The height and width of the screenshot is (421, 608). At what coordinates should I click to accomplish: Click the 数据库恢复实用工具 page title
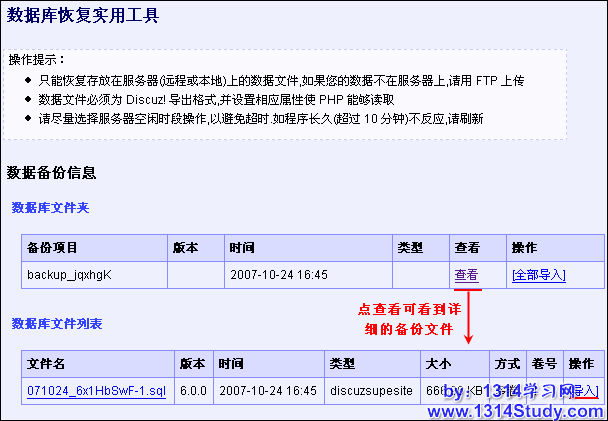(82, 16)
